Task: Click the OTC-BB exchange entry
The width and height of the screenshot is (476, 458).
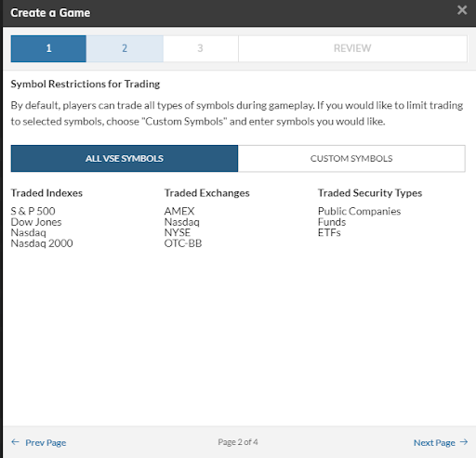Action: [183, 243]
